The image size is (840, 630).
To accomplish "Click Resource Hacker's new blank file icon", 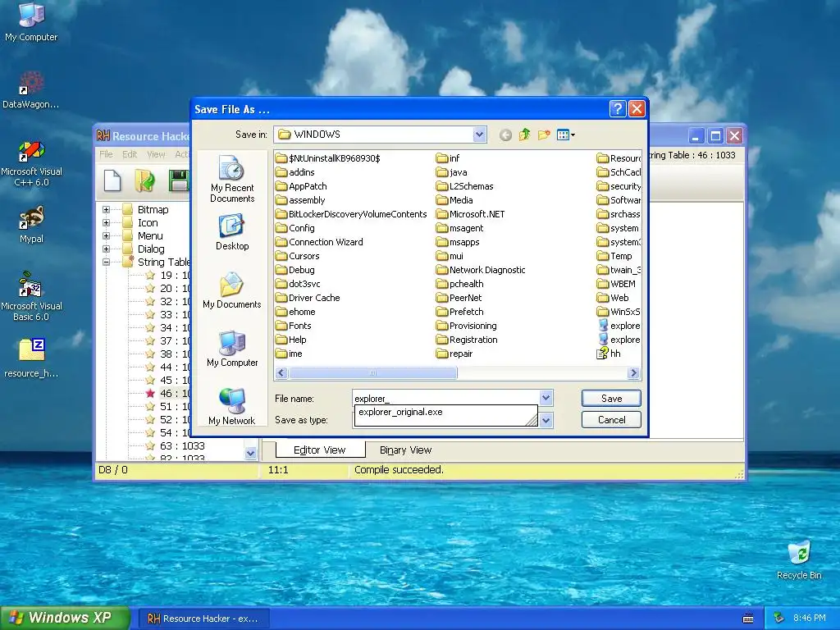I will point(112,180).
